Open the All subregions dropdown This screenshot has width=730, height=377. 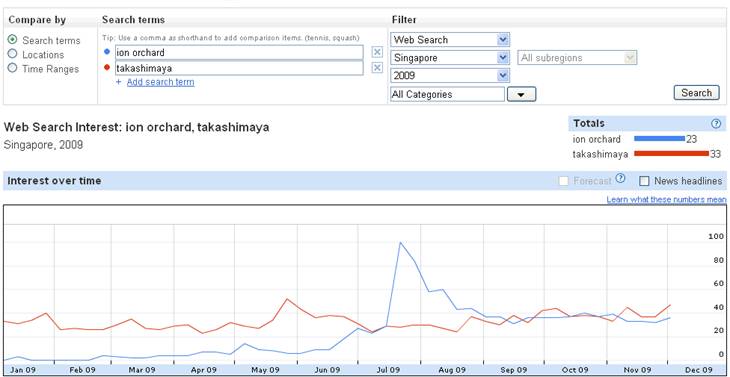click(577, 58)
